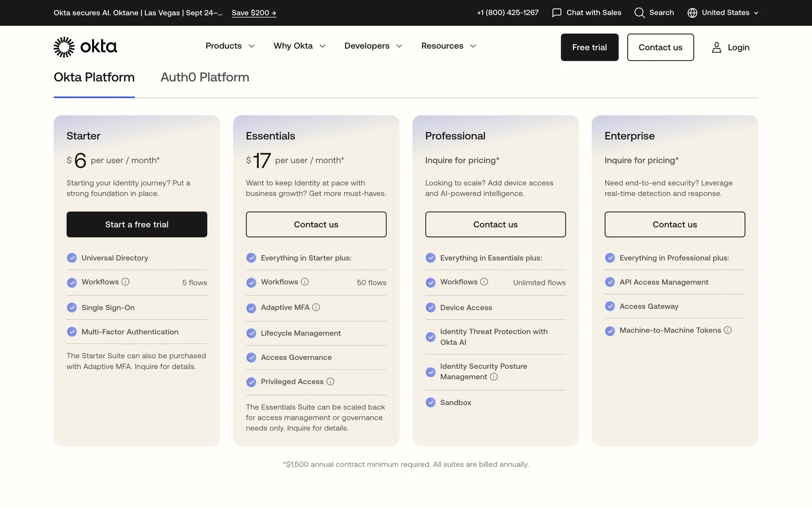This screenshot has height=508, width=812.
Task: Click the Search magnifier icon
Action: 639,13
